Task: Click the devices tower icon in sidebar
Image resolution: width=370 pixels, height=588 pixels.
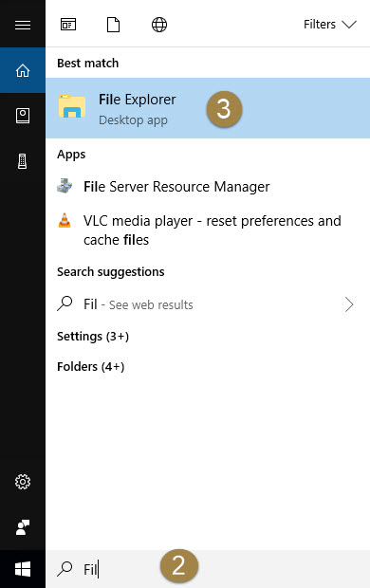Action: pos(23,161)
